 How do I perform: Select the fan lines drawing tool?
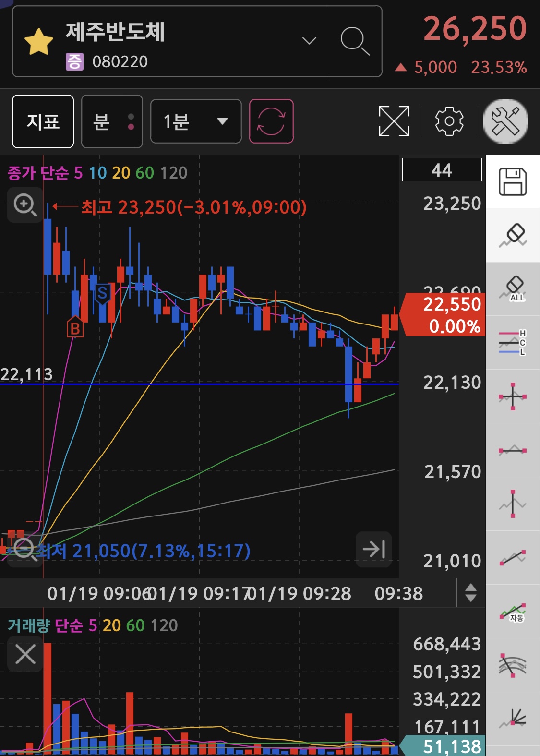point(513,719)
